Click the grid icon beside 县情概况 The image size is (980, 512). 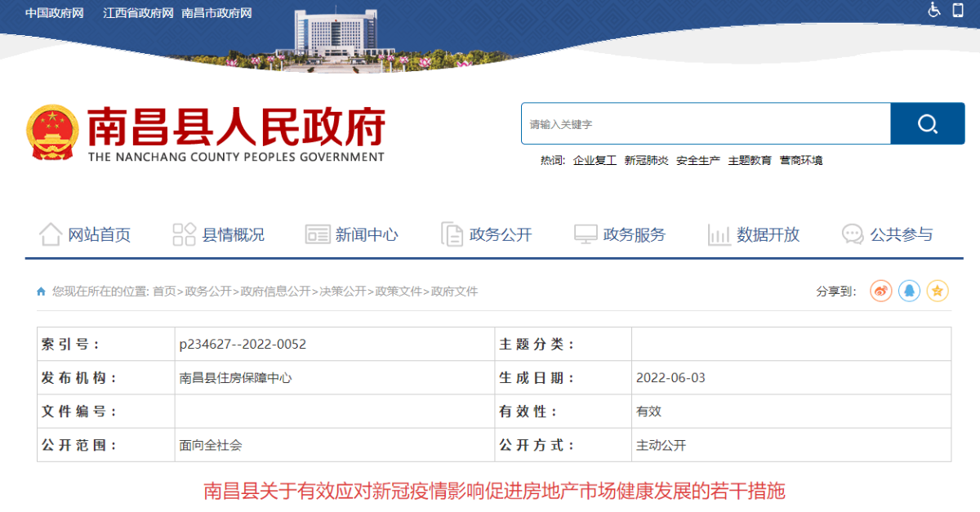coord(184,234)
